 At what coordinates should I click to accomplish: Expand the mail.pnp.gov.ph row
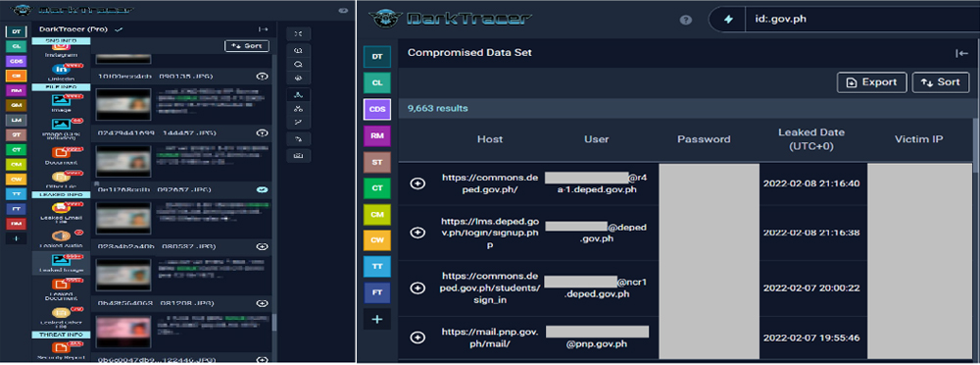tap(417, 337)
